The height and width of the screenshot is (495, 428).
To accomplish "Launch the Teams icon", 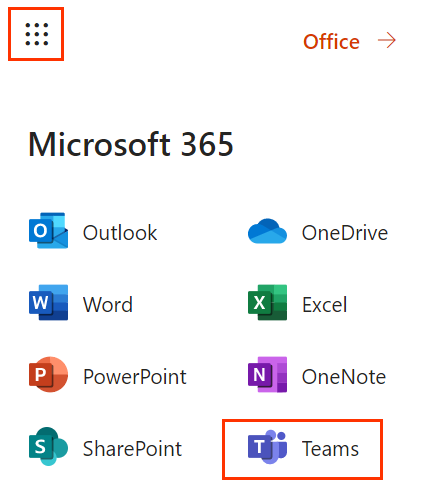I will point(267,447).
